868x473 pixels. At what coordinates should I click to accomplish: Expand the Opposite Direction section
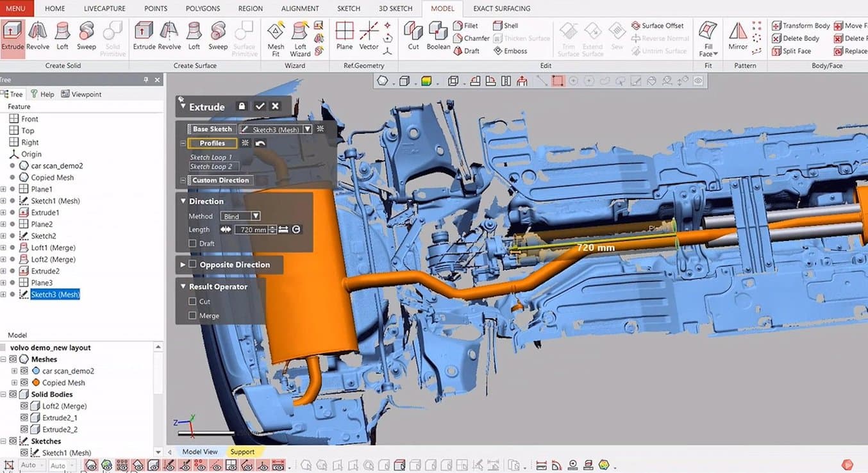pyautogui.click(x=183, y=265)
